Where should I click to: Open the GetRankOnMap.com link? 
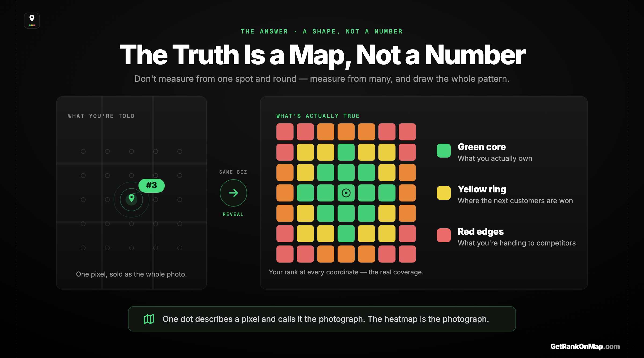585,346
